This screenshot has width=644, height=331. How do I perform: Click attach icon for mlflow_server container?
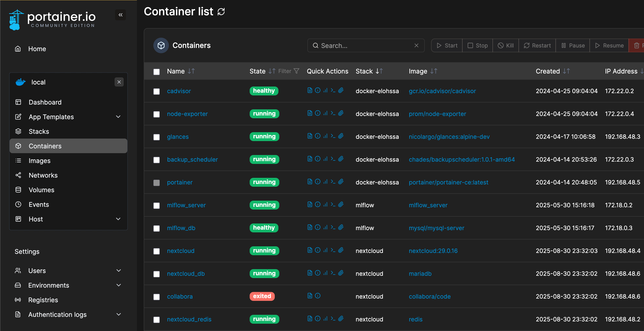pyautogui.click(x=341, y=205)
